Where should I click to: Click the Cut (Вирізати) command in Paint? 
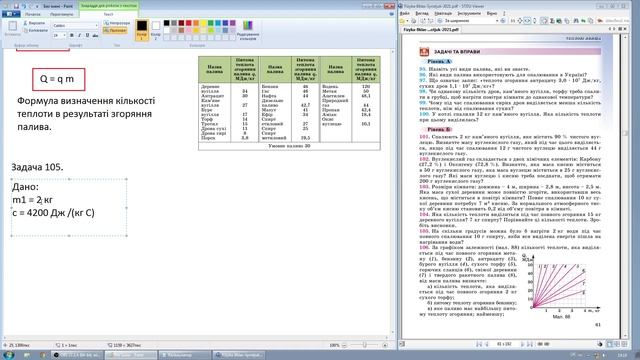point(35,23)
